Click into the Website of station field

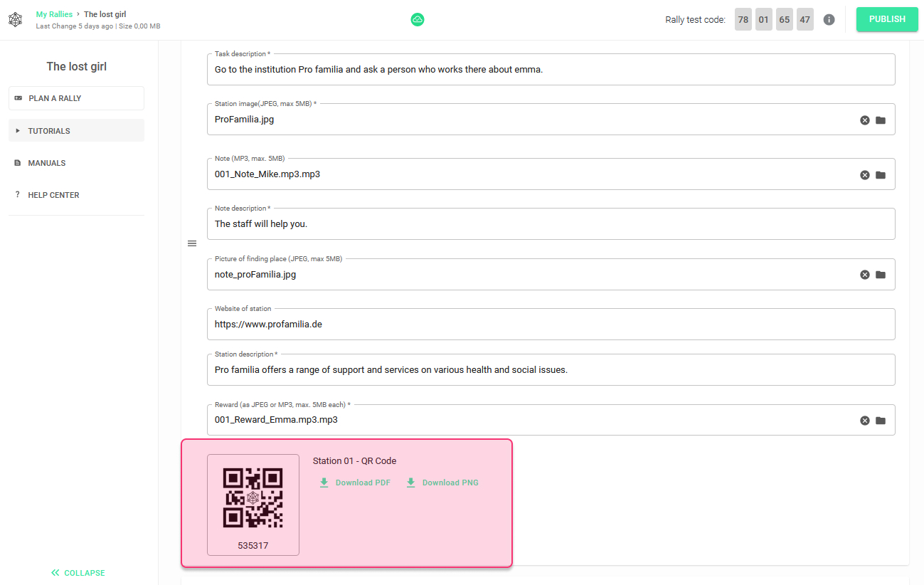click(x=551, y=324)
